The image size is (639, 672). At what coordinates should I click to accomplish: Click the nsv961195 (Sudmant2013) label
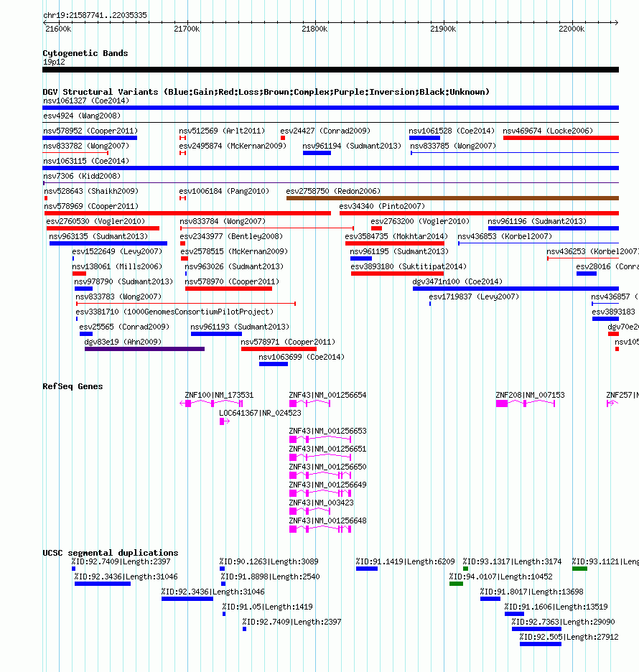pyautogui.click(x=399, y=251)
